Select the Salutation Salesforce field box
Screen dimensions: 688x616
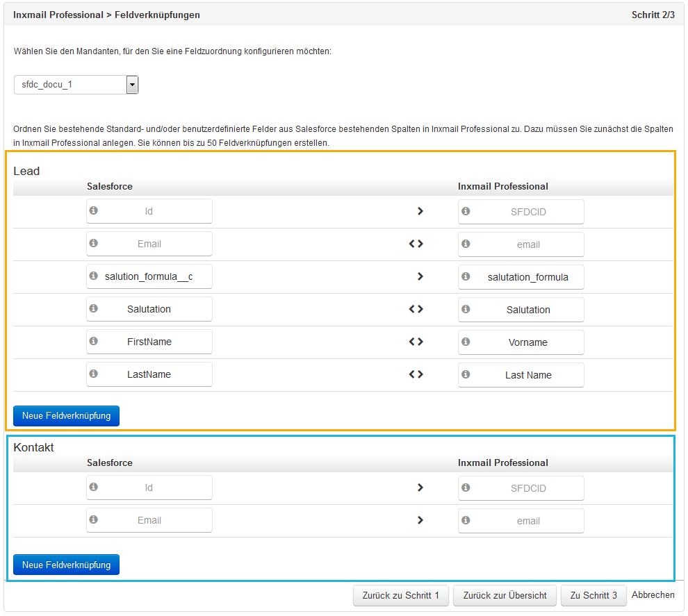pyautogui.click(x=149, y=309)
